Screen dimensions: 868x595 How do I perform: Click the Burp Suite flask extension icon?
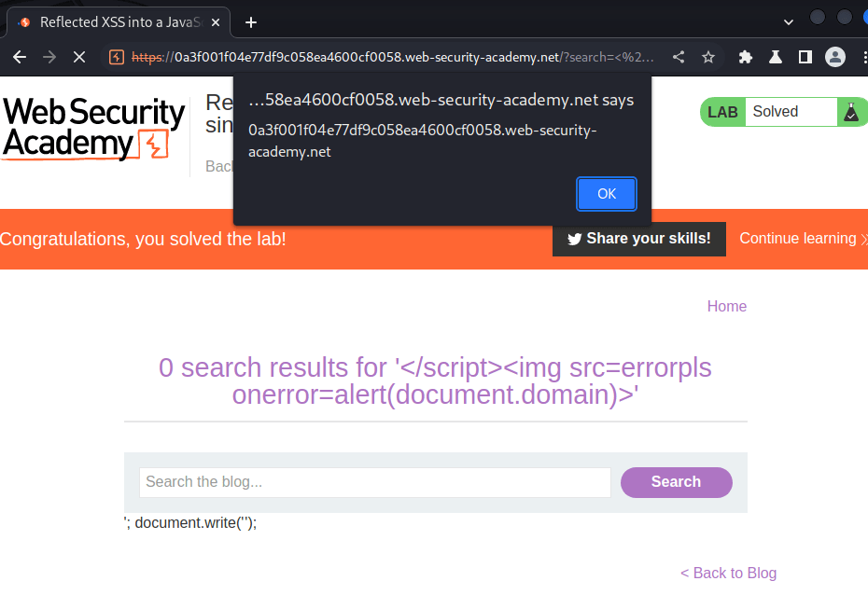click(x=775, y=57)
